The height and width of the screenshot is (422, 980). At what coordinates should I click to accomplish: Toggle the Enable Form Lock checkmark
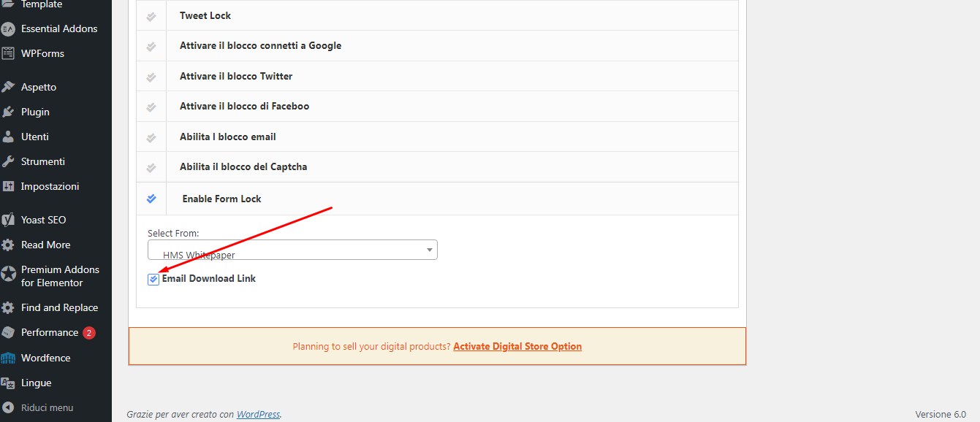(x=151, y=199)
